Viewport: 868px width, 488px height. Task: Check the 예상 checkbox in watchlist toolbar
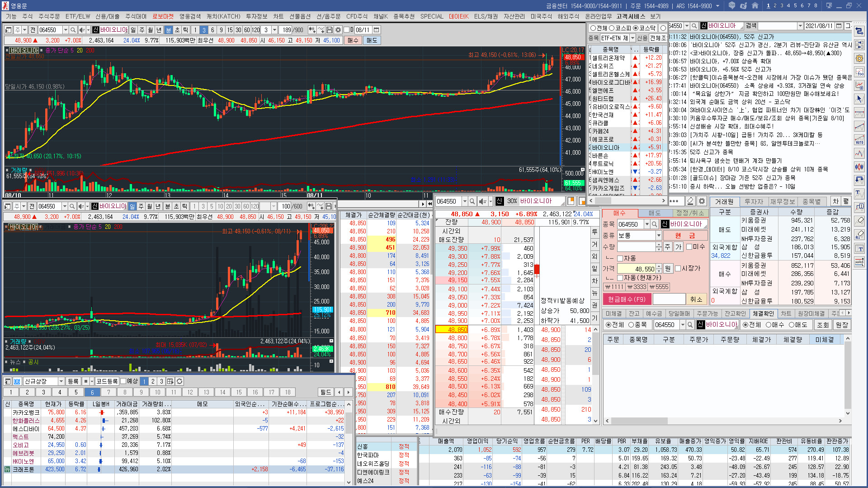[x=123, y=381]
